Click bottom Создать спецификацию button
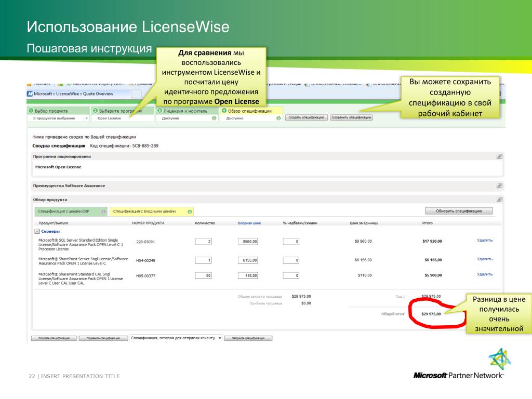 [x=54, y=338]
